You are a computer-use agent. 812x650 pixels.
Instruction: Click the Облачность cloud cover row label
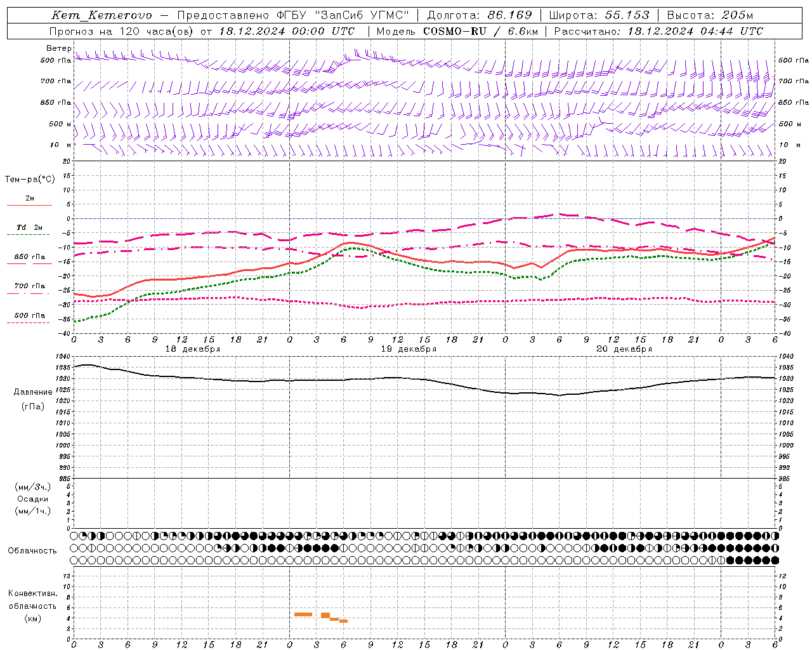tap(32, 550)
